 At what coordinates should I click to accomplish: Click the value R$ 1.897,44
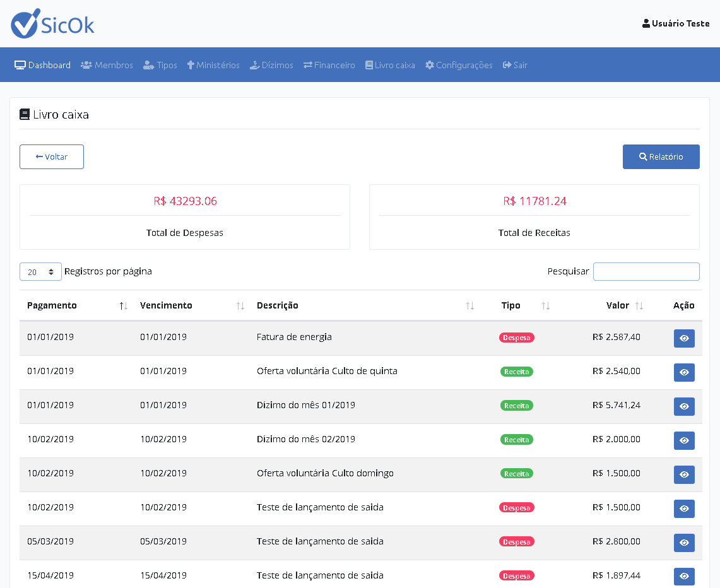coord(617,575)
